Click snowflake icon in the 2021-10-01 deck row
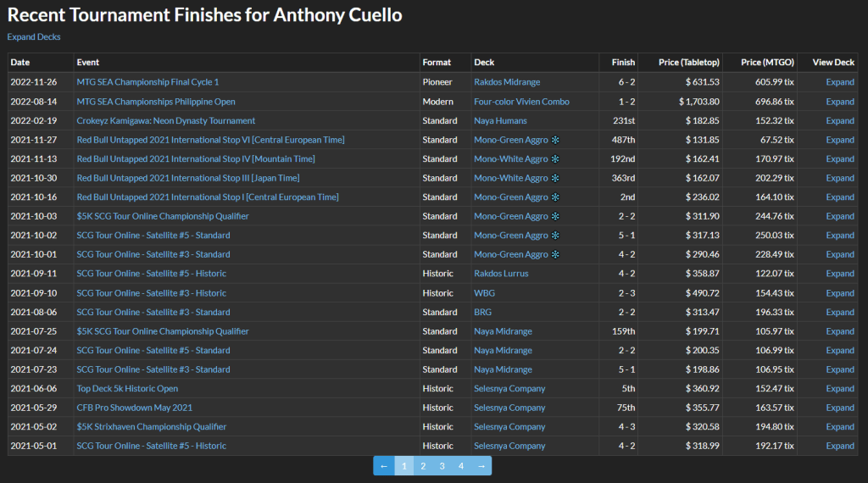Image resolution: width=868 pixels, height=483 pixels. [x=555, y=254]
